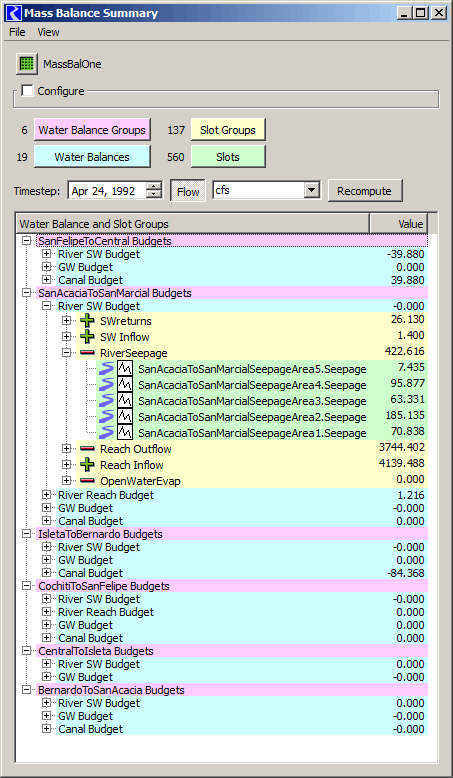Image resolution: width=453 pixels, height=778 pixels.
Task: Collapse the RiverSeepage slot group
Action: click(66, 353)
